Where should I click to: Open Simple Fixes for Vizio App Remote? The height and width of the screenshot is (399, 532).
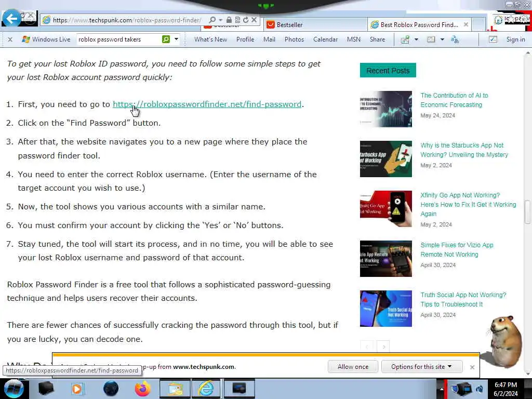point(457,250)
